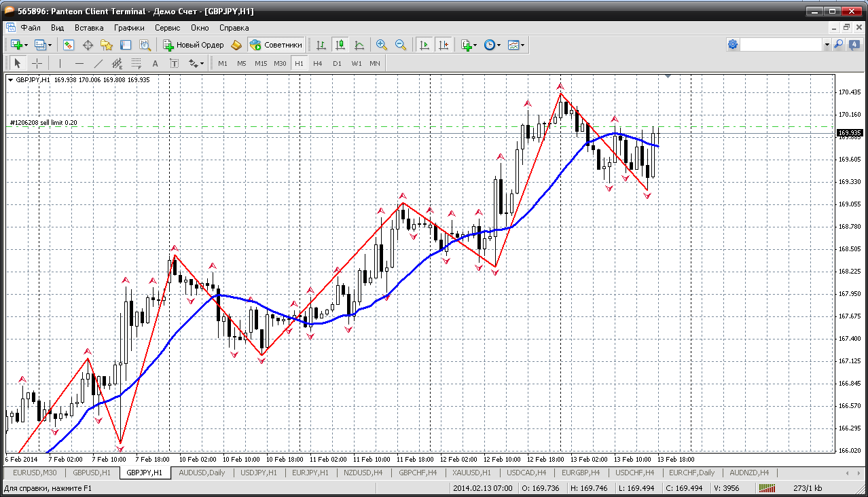The height and width of the screenshot is (497, 868).
Task: Click the sell limit order level line
Action: tap(420, 126)
